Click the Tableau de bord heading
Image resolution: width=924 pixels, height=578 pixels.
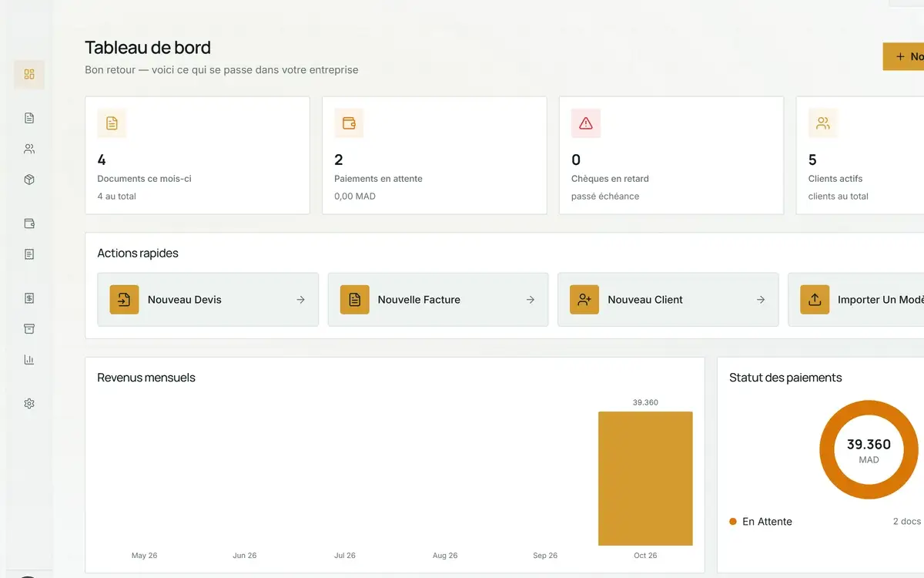pyautogui.click(x=148, y=48)
